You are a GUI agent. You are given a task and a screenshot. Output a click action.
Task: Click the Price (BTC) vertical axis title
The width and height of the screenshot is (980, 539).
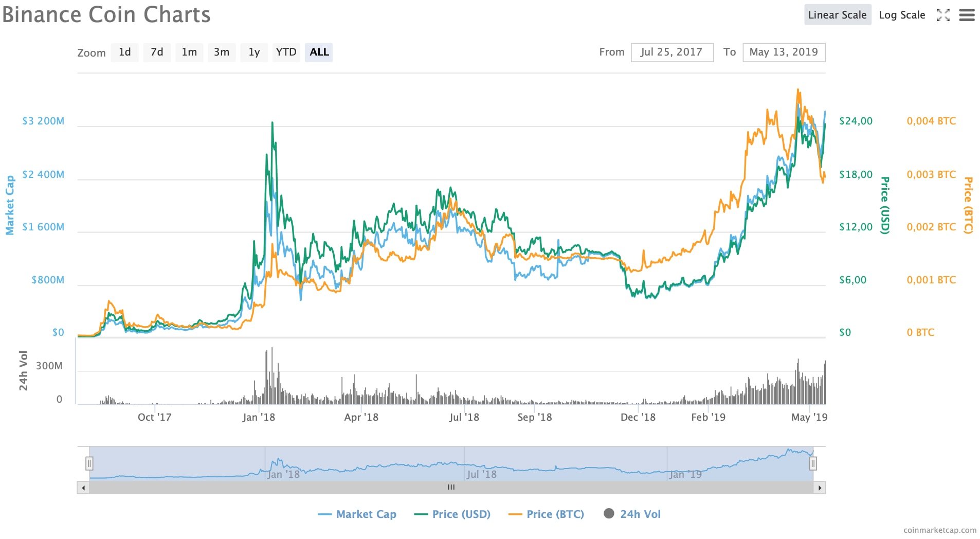click(x=968, y=205)
